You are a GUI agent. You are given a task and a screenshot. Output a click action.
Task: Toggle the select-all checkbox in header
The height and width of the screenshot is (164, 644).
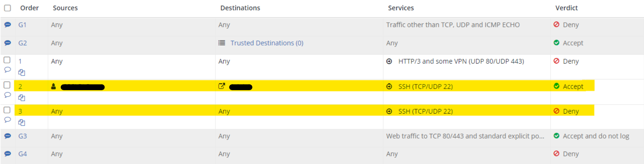[x=7, y=8]
